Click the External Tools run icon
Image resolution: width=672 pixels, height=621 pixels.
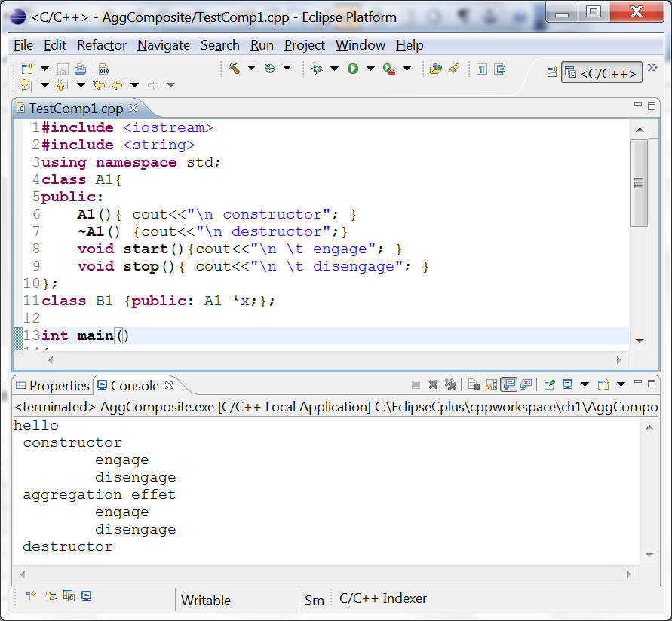pyautogui.click(x=388, y=69)
